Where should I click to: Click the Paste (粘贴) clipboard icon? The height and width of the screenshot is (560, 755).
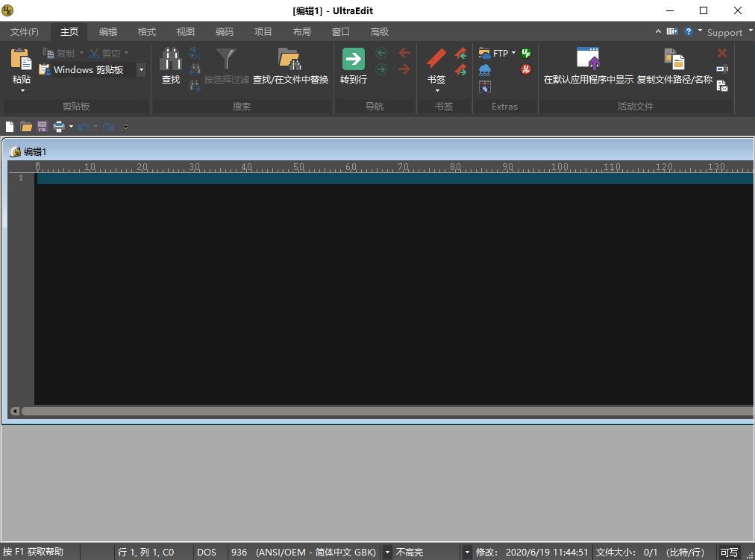click(x=21, y=60)
